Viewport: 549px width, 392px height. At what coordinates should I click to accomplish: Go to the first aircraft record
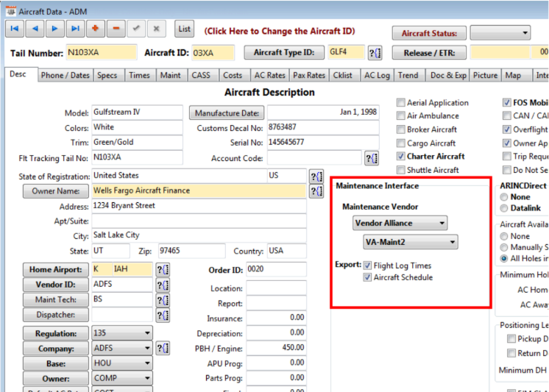[15, 29]
